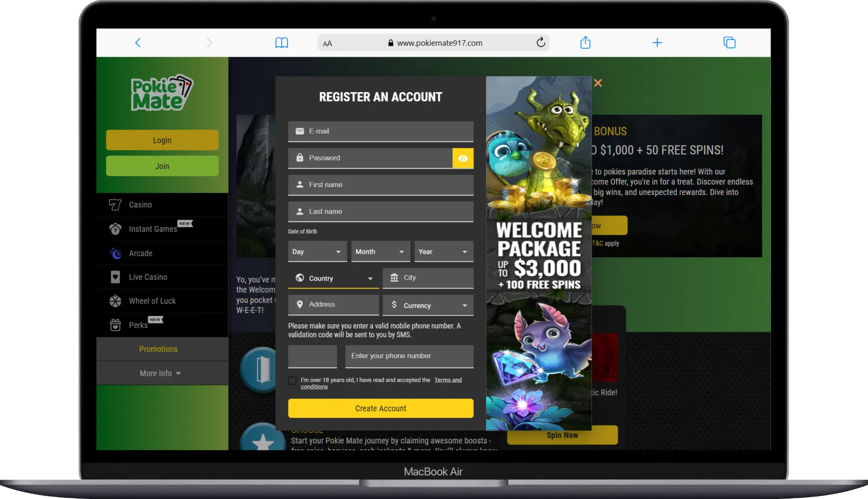This screenshot has width=868, height=499.
Task: Open the share sheet icon
Action: tap(585, 42)
